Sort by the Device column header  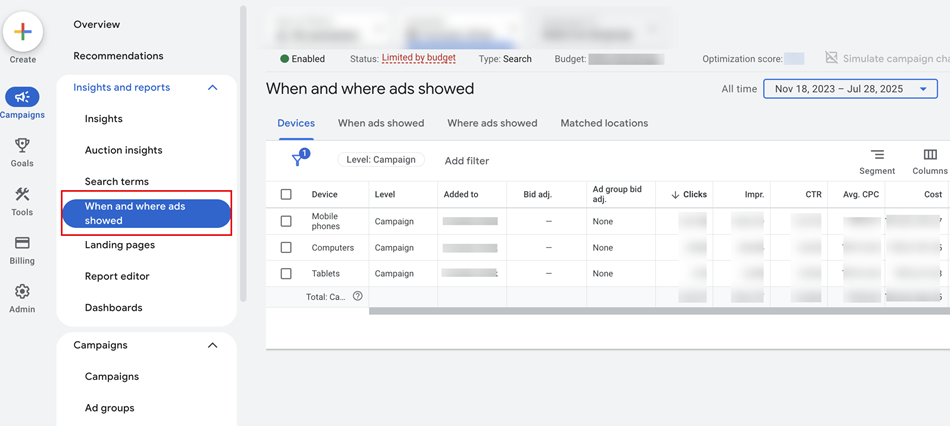324,195
